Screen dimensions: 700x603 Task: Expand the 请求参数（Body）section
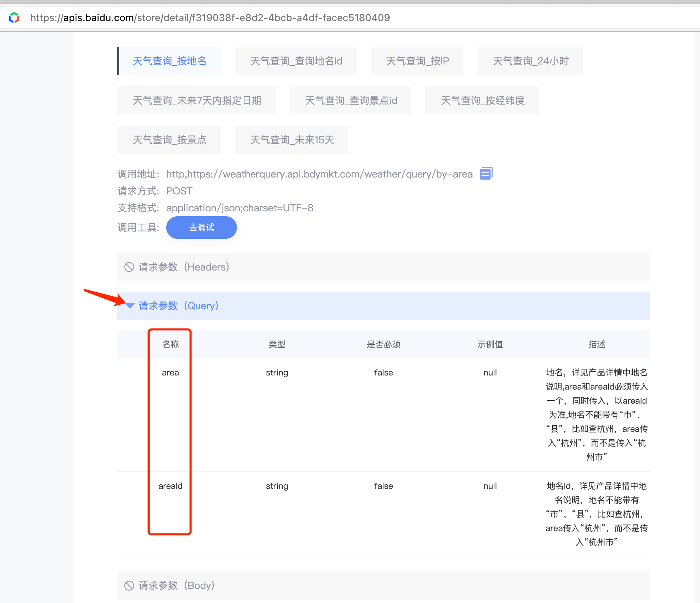[x=177, y=585]
